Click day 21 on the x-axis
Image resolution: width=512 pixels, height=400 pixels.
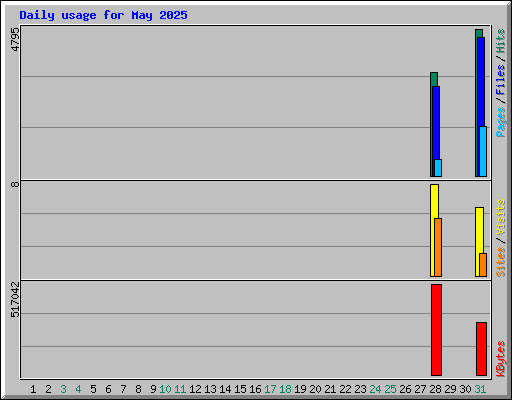(330, 389)
